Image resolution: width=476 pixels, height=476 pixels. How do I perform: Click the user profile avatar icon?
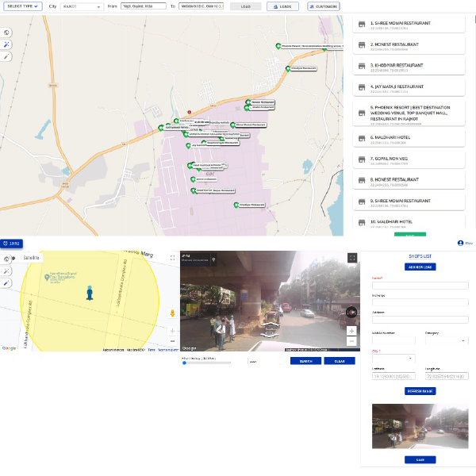click(x=460, y=243)
